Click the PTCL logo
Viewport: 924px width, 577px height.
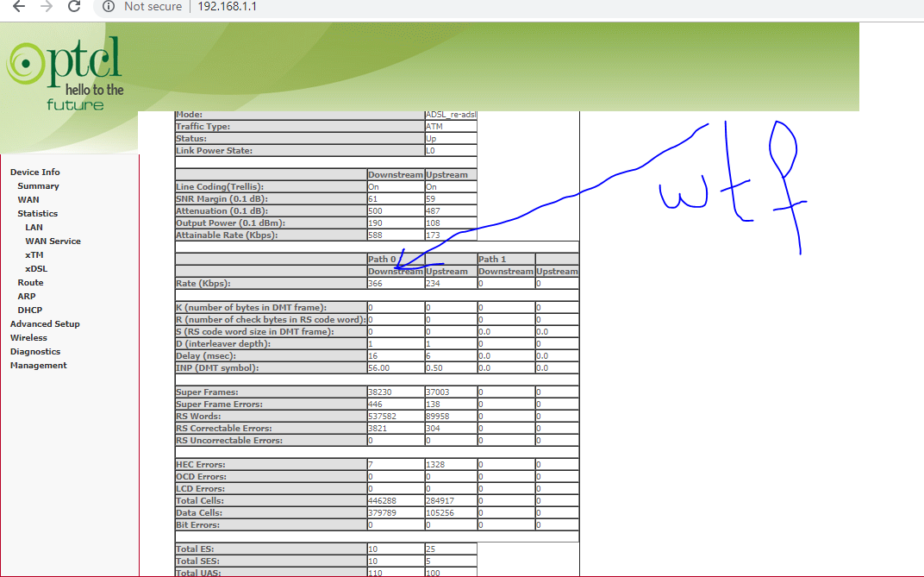(x=66, y=72)
